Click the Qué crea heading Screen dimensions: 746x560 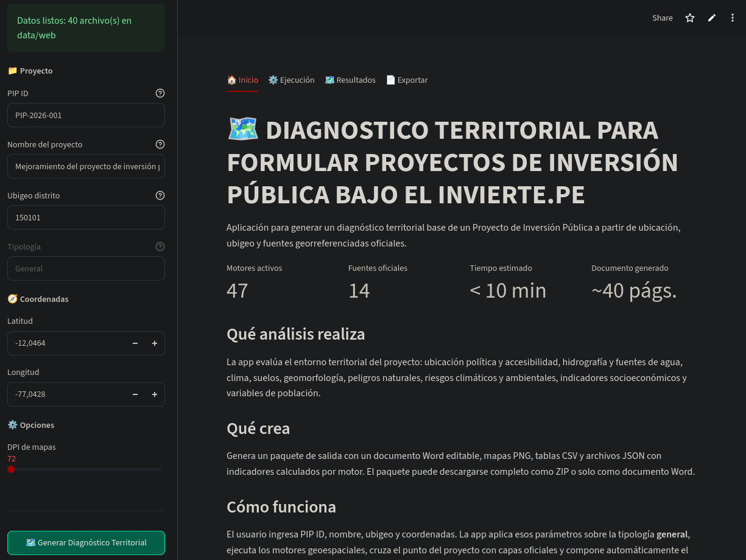258,429
